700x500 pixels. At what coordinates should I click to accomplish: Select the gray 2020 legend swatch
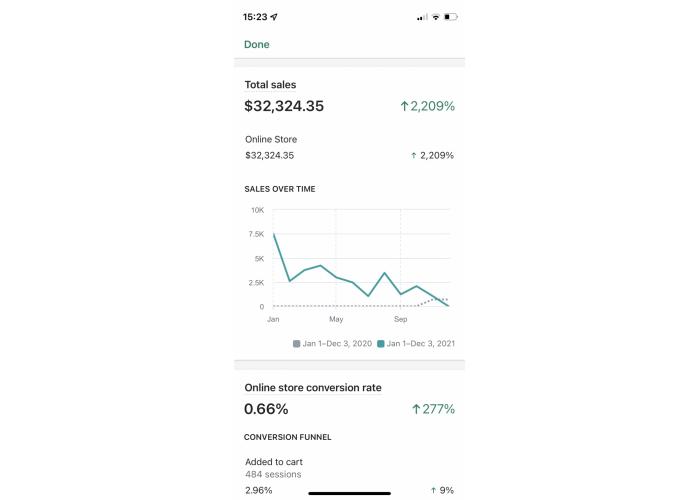[296, 343]
